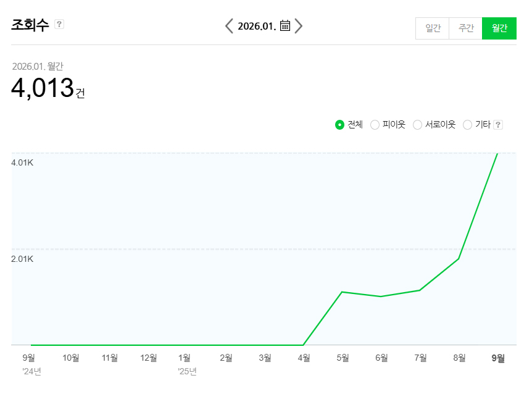
Task: Click the 4월 label on chart axis
Action: tap(304, 358)
